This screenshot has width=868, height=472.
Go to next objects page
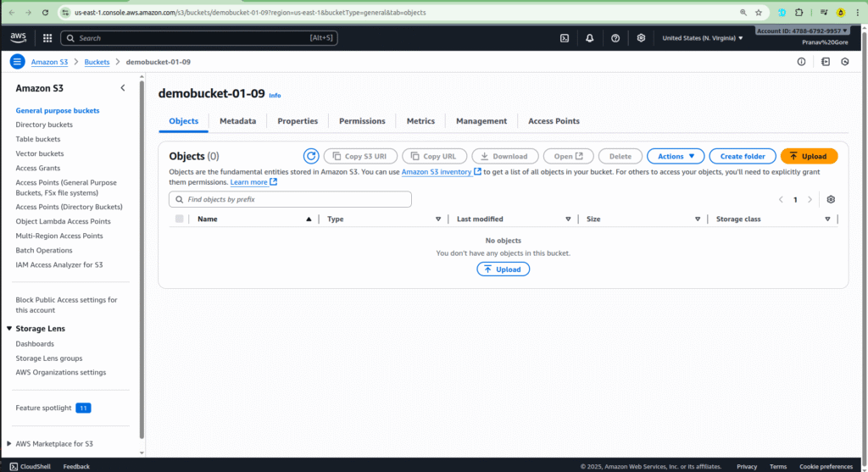(x=810, y=199)
